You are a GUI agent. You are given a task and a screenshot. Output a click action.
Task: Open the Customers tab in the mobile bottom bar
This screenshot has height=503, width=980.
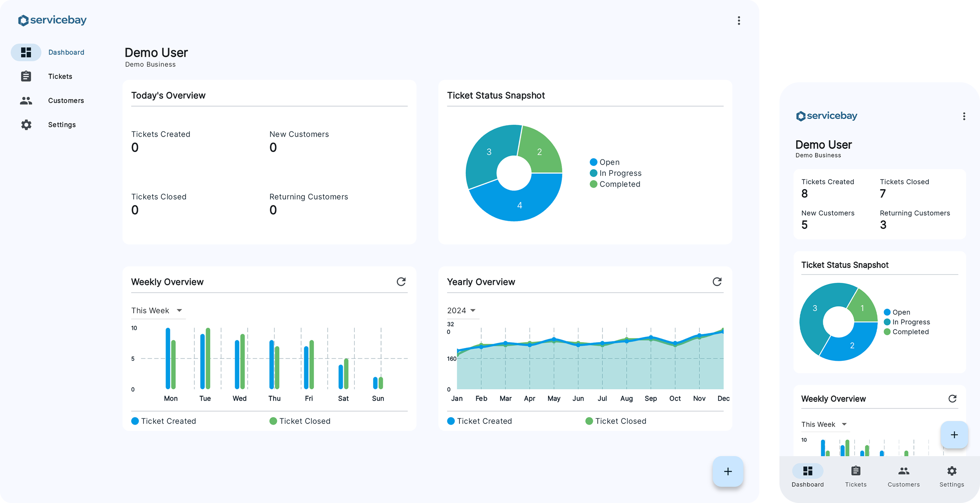(903, 476)
